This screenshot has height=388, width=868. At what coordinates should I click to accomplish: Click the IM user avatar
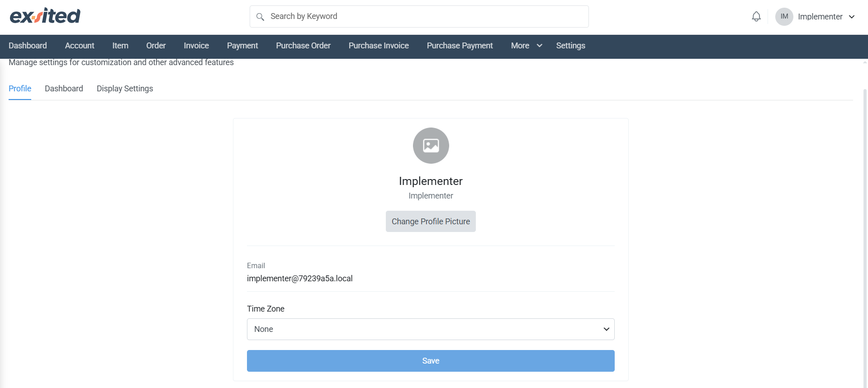tap(784, 17)
